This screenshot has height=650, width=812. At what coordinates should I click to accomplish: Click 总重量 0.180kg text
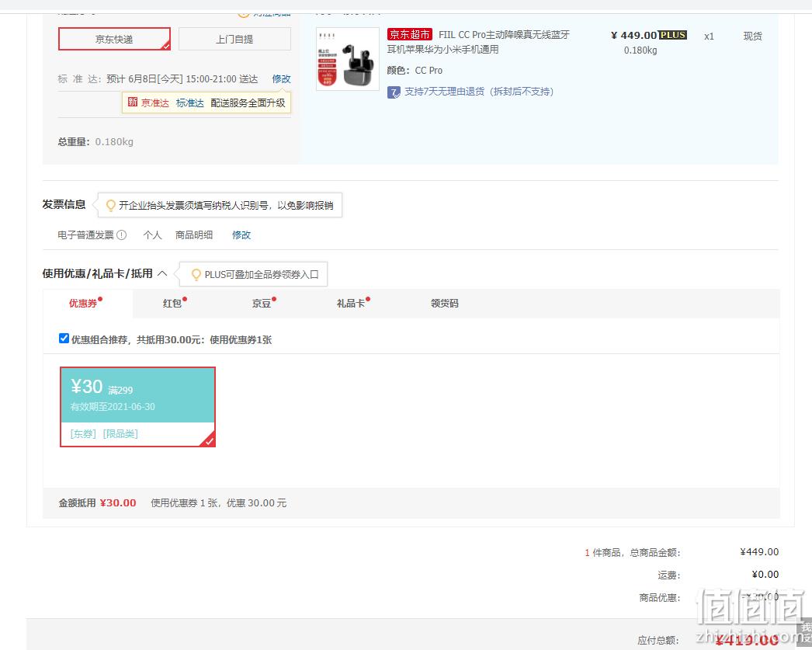(95, 141)
